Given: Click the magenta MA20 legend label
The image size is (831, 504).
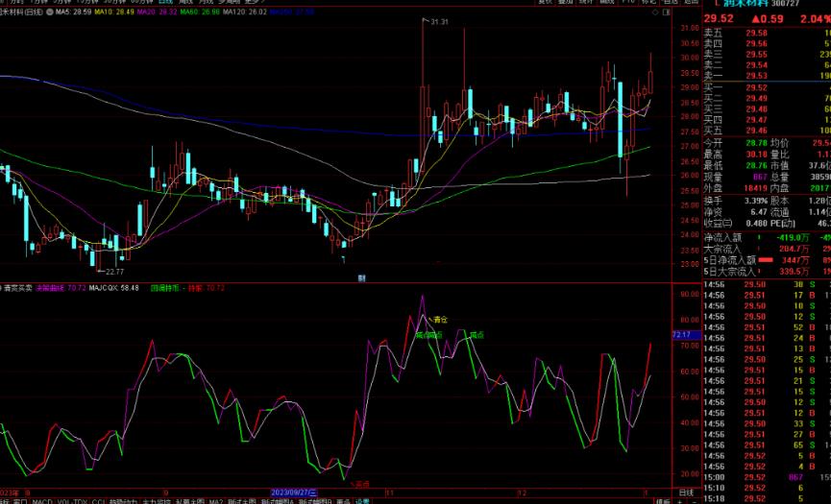Looking at the screenshot, I should [157, 12].
